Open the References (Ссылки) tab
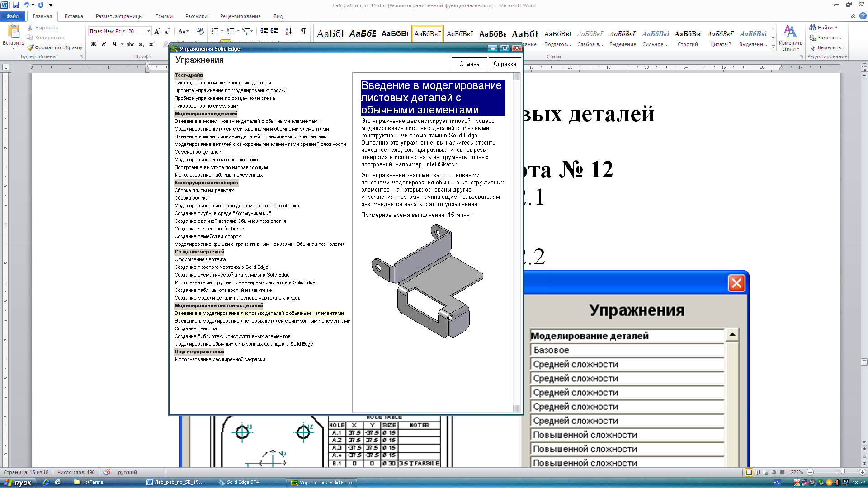The width and height of the screenshot is (868, 488). pyautogui.click(x=164, y=16)
